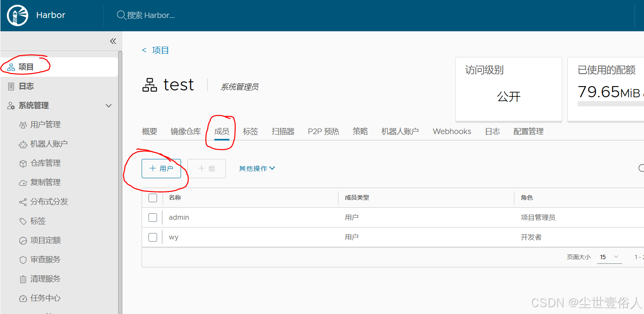Click the 名称 column header
The width and height of the screenshot is (644, 314).
[175, 198]
